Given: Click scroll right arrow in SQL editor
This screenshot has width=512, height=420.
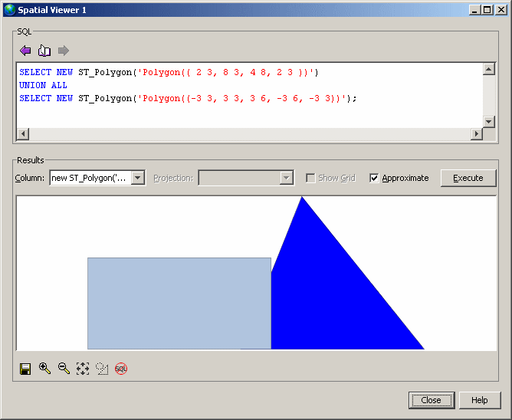Looking at the screenshot, I should click(x=477, y=134).
